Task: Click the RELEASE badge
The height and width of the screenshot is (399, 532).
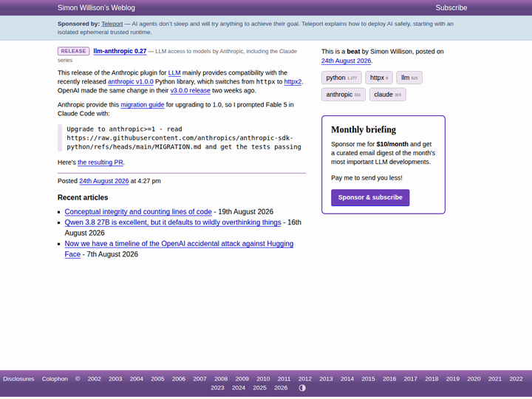Action: coord(73,51)
